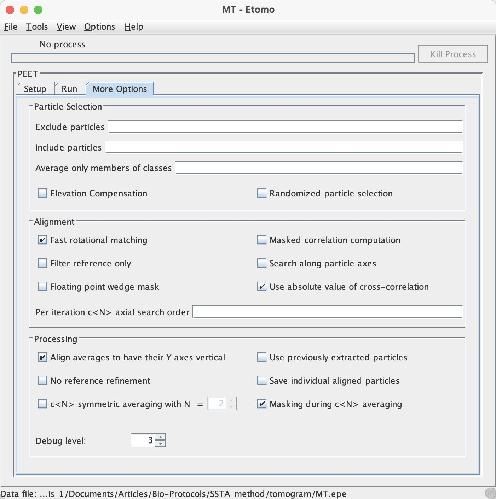Enable Masked correlation computation checkbox
496x499 pixels.
[x=262, y=240]
